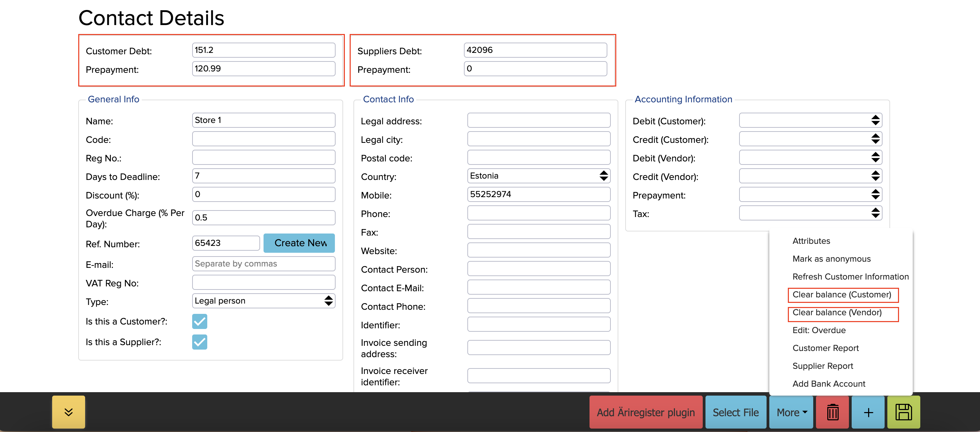The image size is (980, 432).
Task: Select 'Clear balance (Customer)' menu entry
Action: click(x=841, y=295)
